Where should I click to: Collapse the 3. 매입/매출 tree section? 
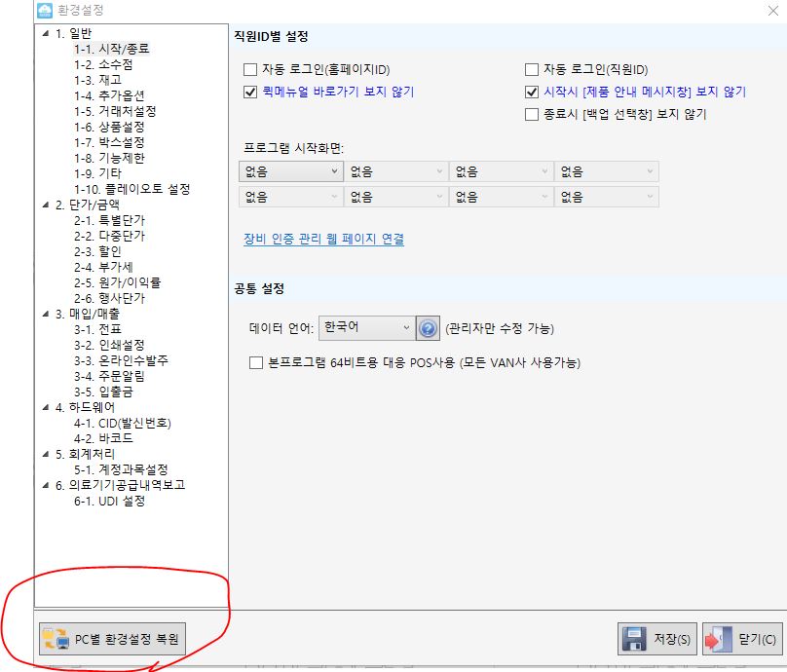[x=45, y=315]
